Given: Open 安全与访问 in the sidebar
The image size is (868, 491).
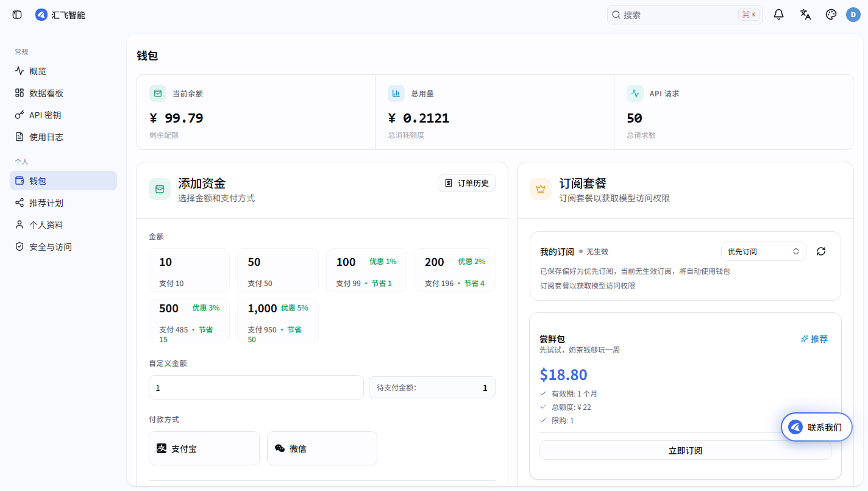Looking at the screenshot, I should tap(63, 246).
